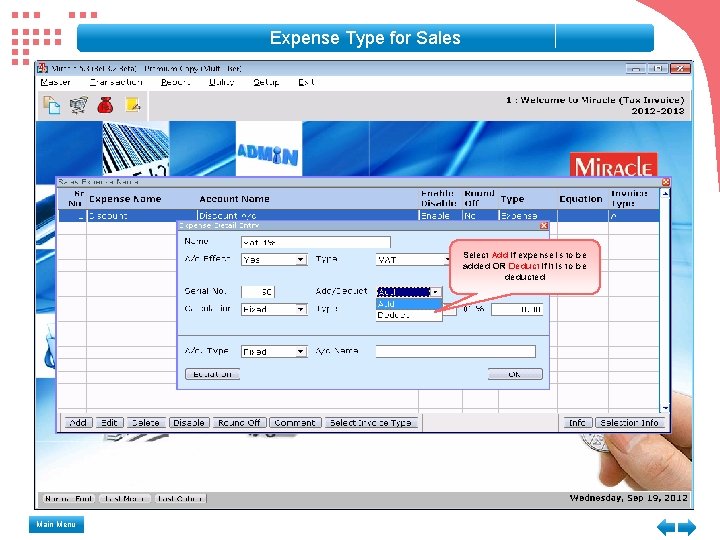Click the yellow note toolbar icon
720x540 pixels.
(133, 105)
